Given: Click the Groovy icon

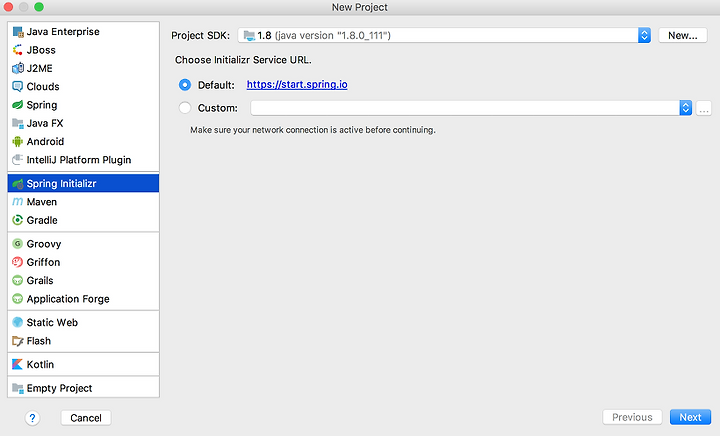Looking at the screenshot, I should click(18, 244).
